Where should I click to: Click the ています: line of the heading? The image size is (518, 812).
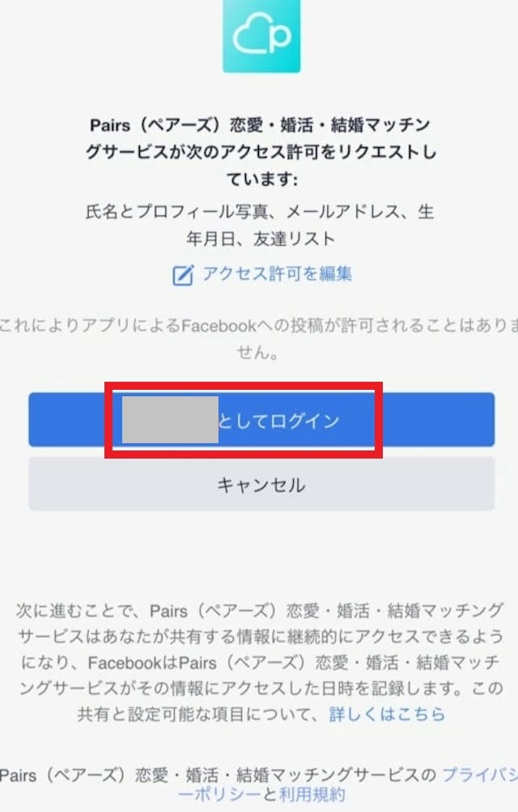(262, 180)
